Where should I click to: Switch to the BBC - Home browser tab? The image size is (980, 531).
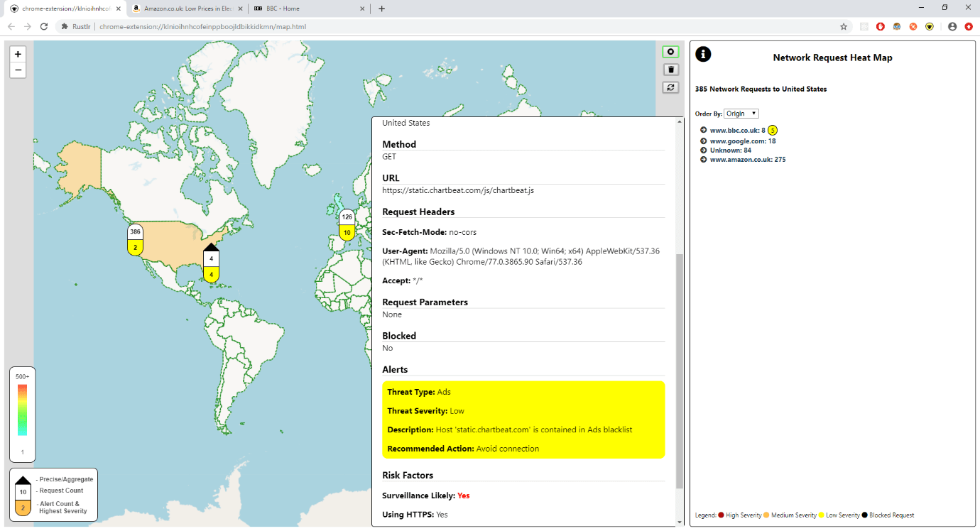[x=310, y=9]
